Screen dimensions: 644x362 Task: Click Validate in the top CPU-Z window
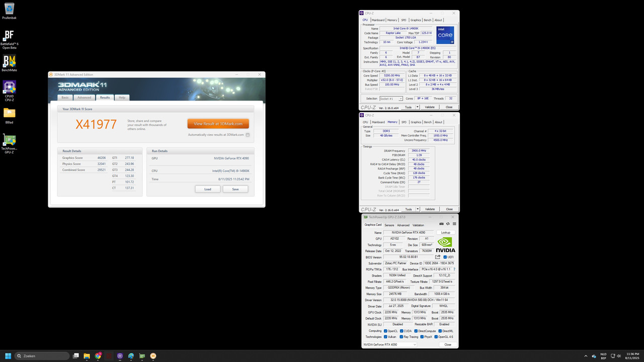pos(430,107)
